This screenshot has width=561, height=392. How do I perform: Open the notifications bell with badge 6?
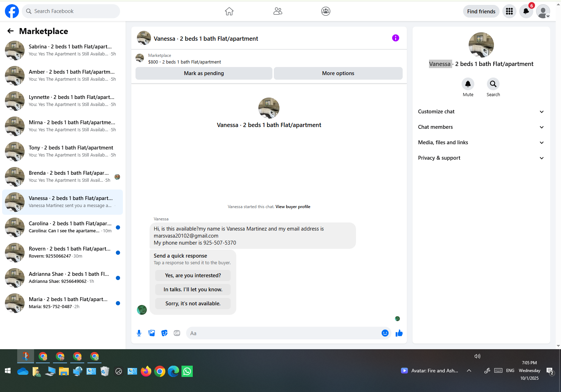coord(526,11)
